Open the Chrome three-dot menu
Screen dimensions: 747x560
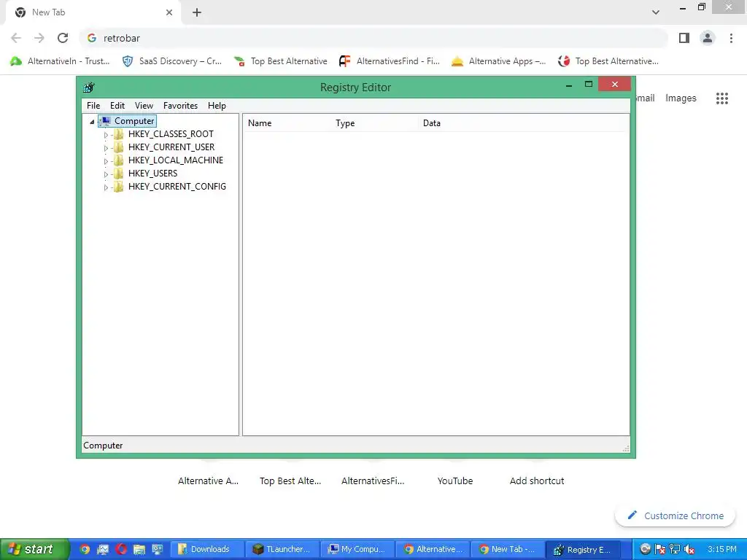[x=731, y=38]
